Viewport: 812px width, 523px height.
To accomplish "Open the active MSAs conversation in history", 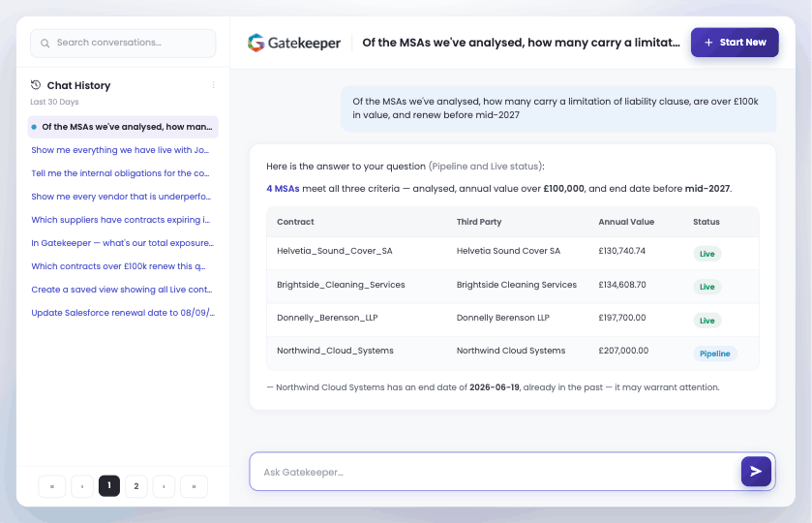I will tap(123, 127).
